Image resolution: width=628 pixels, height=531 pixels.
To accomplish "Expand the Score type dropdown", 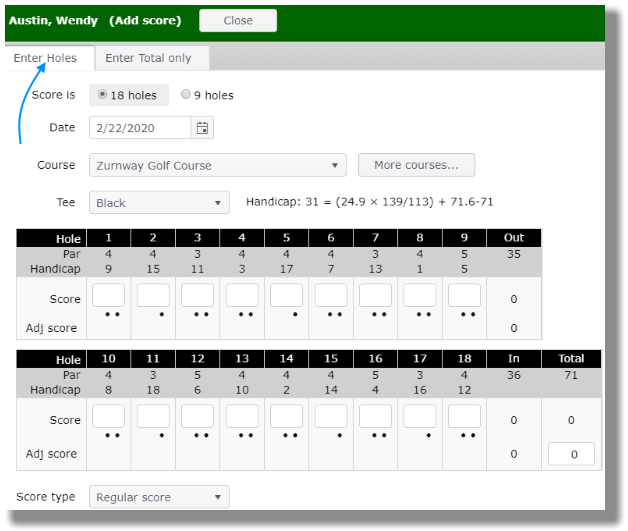I will (x=159, y=497).
